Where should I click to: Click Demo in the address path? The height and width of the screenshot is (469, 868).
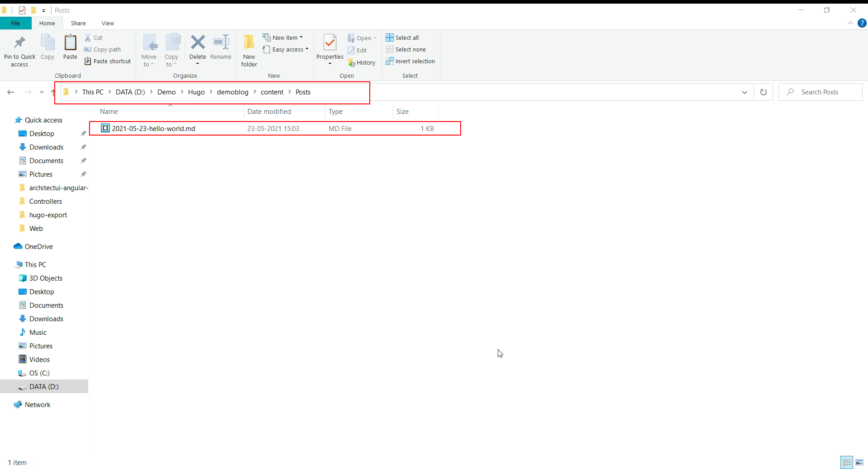coord(166,92)
